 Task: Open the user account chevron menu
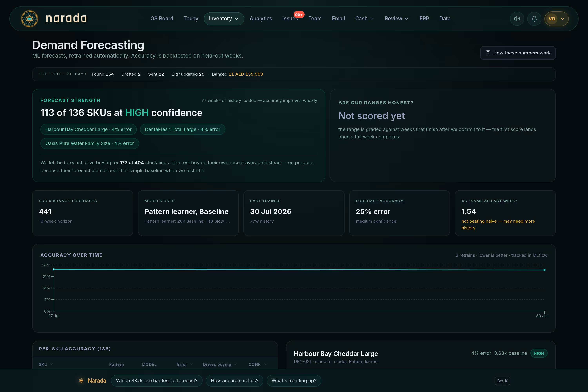coord(563,19)
